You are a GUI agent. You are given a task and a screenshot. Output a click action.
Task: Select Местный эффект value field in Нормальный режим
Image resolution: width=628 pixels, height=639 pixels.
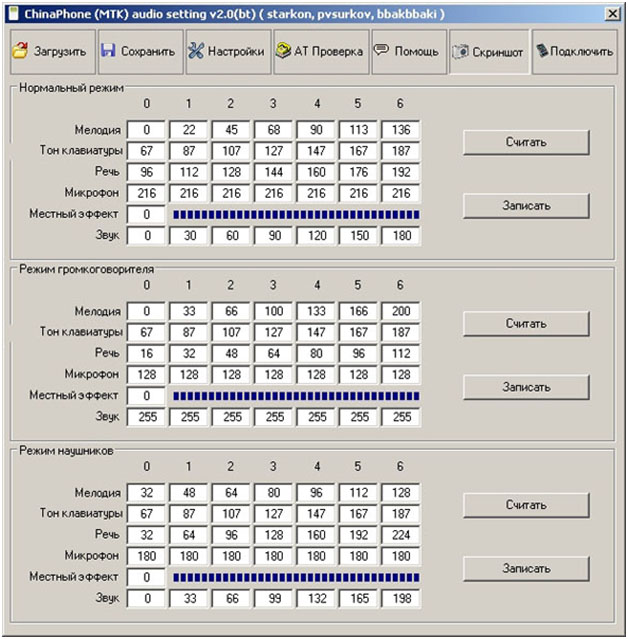point(146,214)
